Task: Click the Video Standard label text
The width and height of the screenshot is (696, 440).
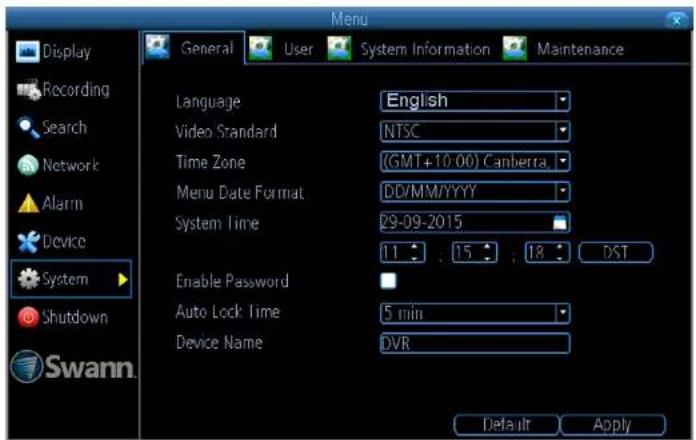Action: pyautogui.click(x=226, y=131)
